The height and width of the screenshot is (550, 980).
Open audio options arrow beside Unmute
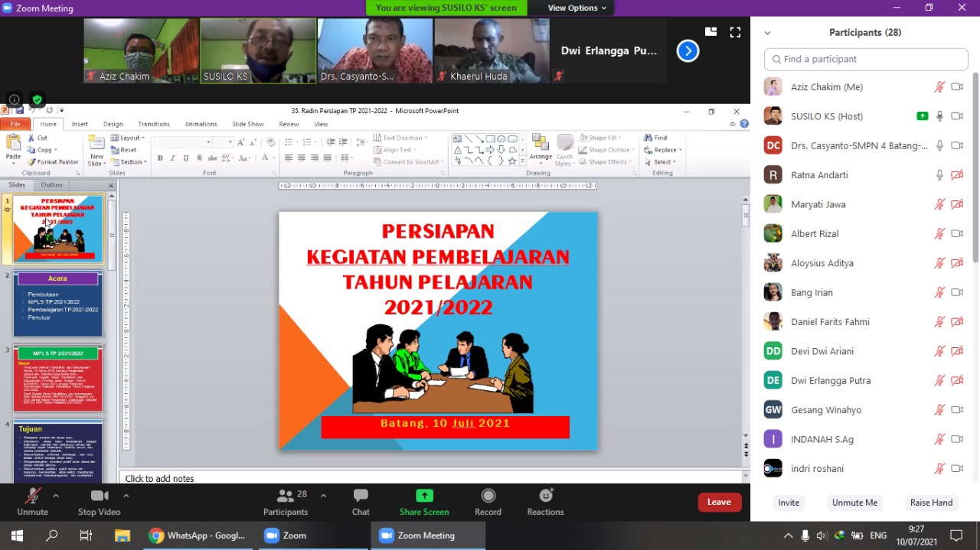pyautogui.click(x=56, y=496)
